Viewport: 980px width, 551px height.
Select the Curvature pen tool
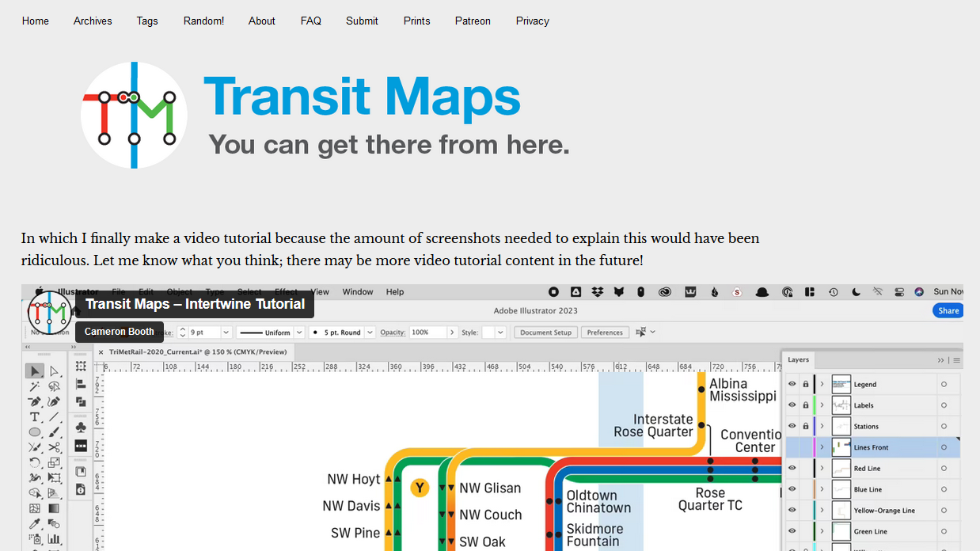55,401
